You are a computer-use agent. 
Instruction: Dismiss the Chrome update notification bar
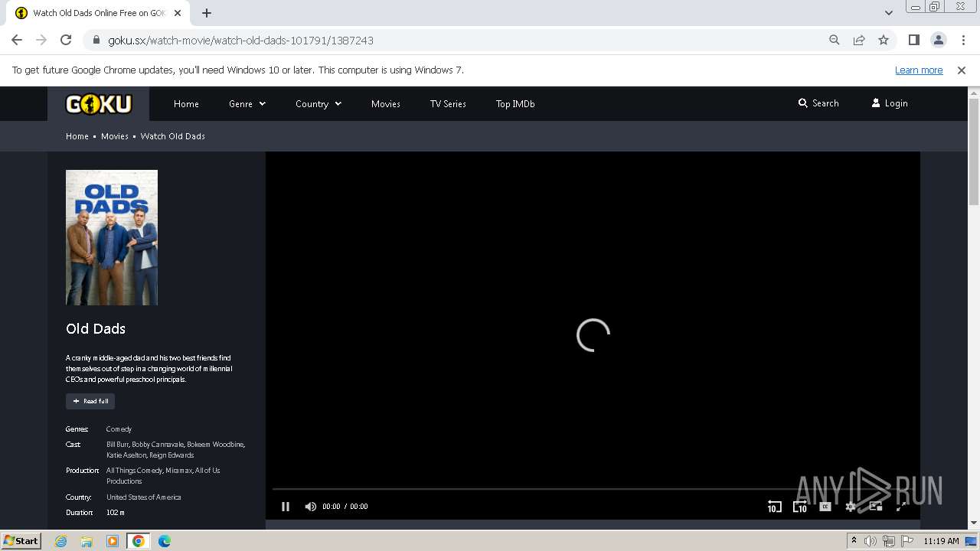962,70
